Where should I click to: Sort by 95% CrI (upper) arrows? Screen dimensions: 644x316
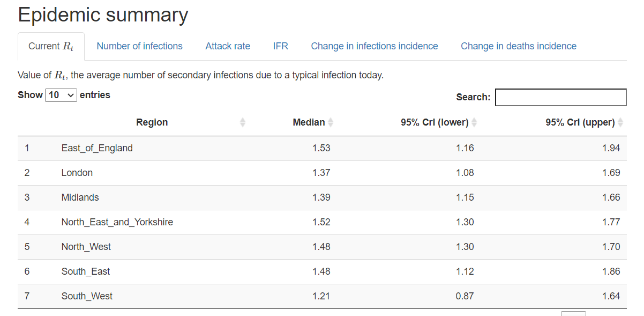pyautogui.click(x=620, y=122)
